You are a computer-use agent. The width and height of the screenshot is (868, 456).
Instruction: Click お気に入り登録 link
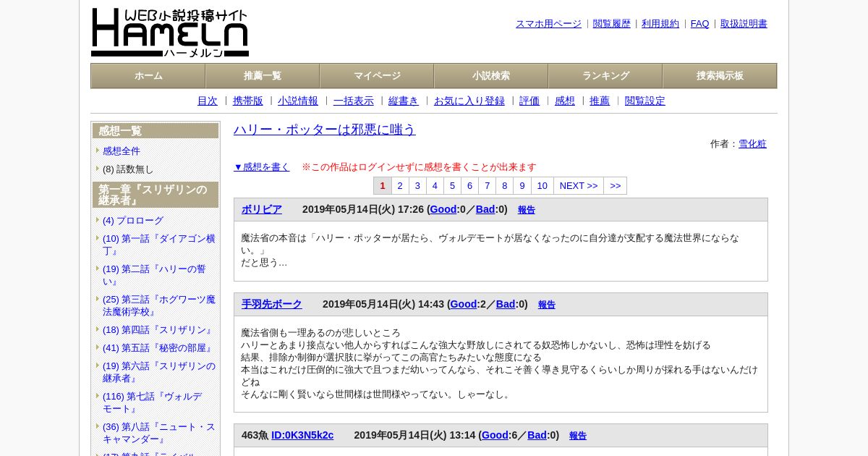(469, 101)
